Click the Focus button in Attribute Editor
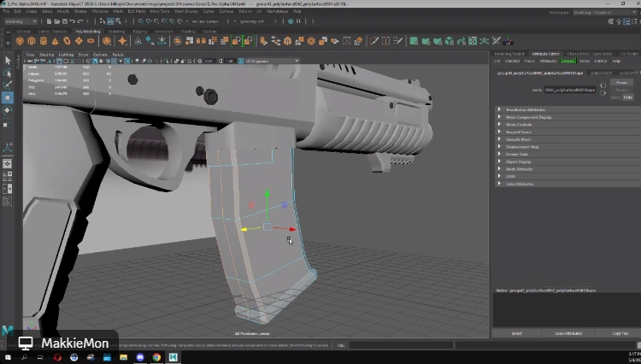The image size is (641, 364). pos(622,82)
